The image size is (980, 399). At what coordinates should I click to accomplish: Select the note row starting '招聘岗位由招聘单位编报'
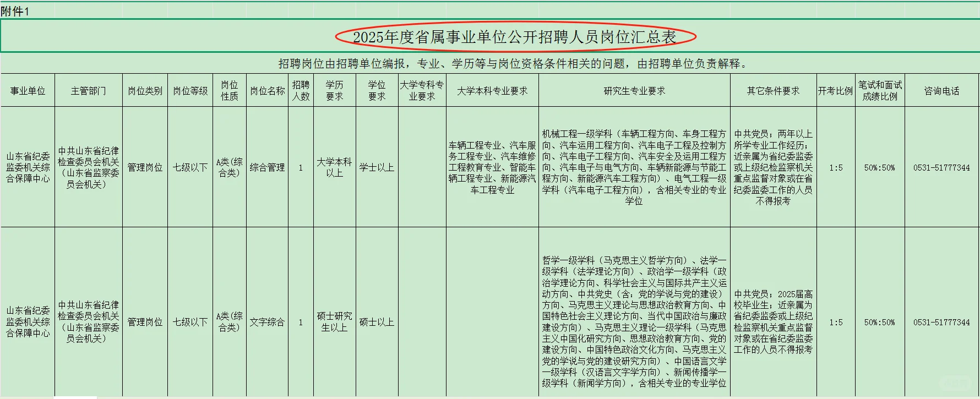(514, 64)
